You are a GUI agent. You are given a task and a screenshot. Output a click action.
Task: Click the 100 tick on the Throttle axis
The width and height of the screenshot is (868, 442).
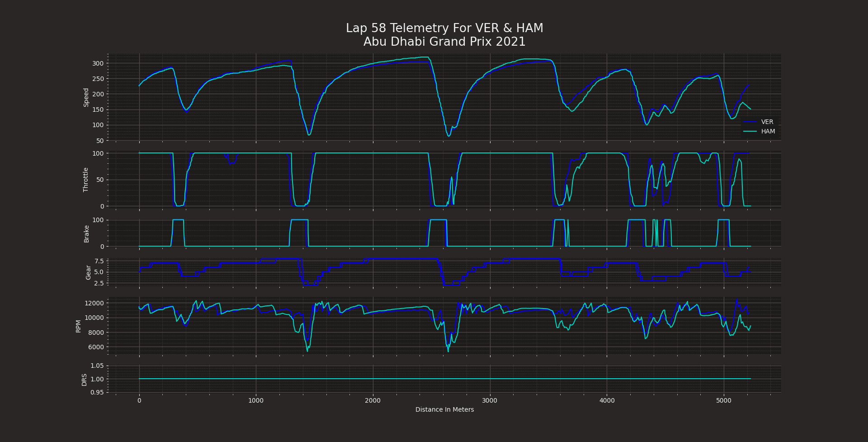click(x=98, y=153)
